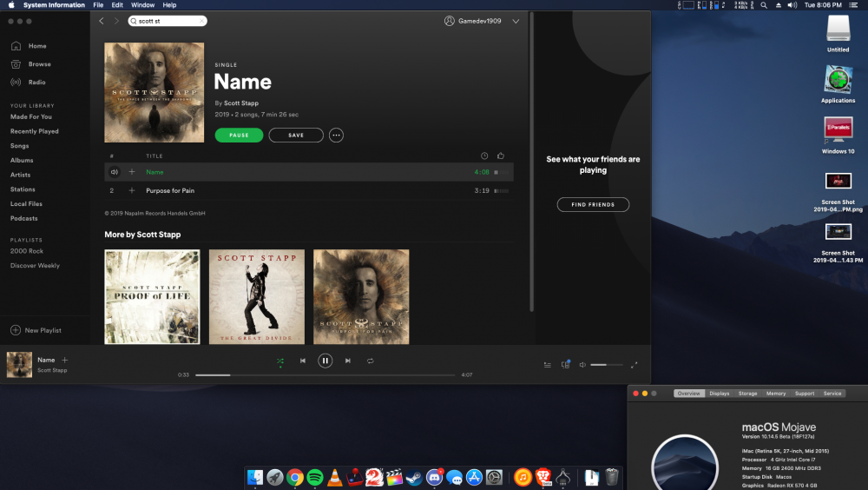Open the Window menu
This screenshot has height=490, width=868.
[x=143, y=5]
